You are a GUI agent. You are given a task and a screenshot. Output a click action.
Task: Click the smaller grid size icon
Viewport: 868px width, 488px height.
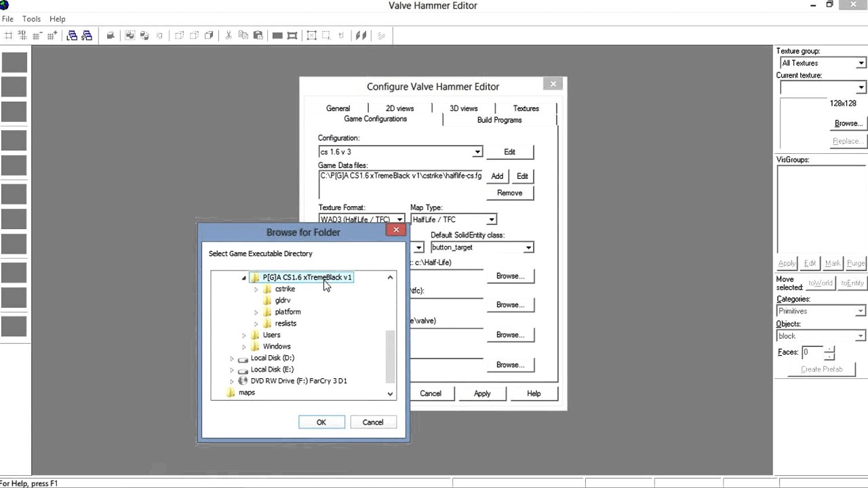coord(37,35)
